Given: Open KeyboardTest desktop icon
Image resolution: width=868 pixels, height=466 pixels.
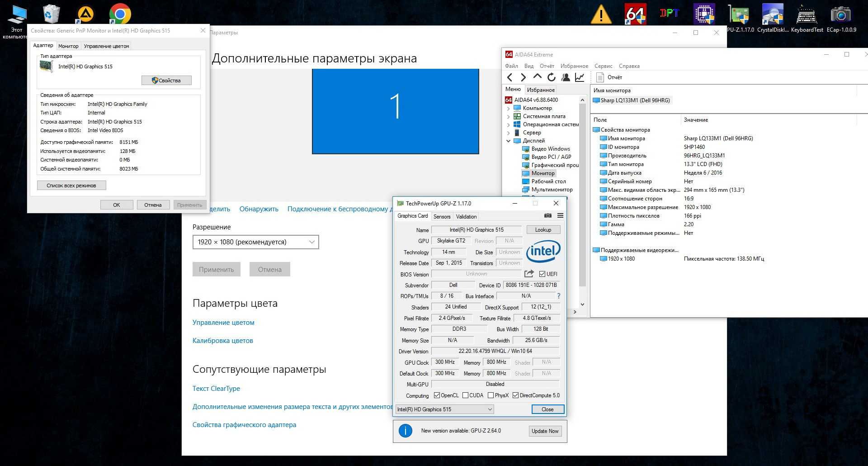Looking at the screenshot, I should pos(807,18).
